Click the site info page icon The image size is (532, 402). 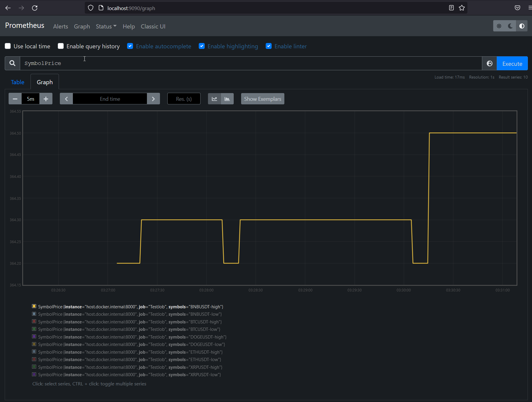[x=101, y=8]
